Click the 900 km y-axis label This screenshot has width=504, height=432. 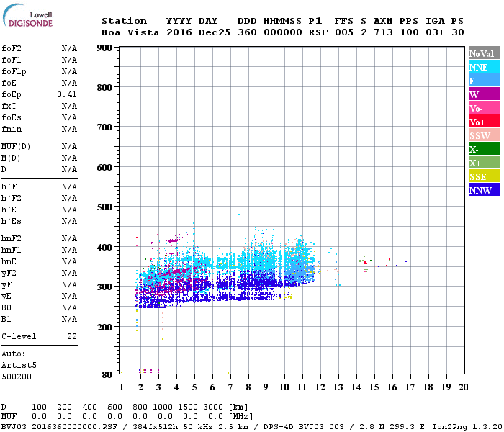[x=104, y=48]
